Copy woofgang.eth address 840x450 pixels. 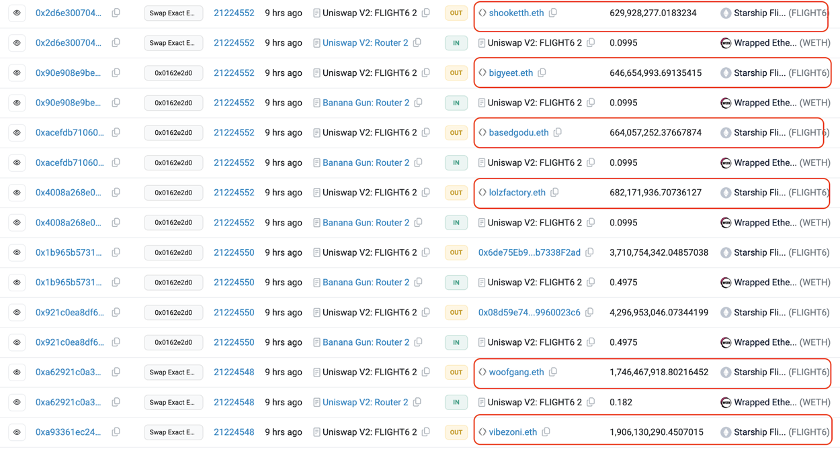click(553, 372)
